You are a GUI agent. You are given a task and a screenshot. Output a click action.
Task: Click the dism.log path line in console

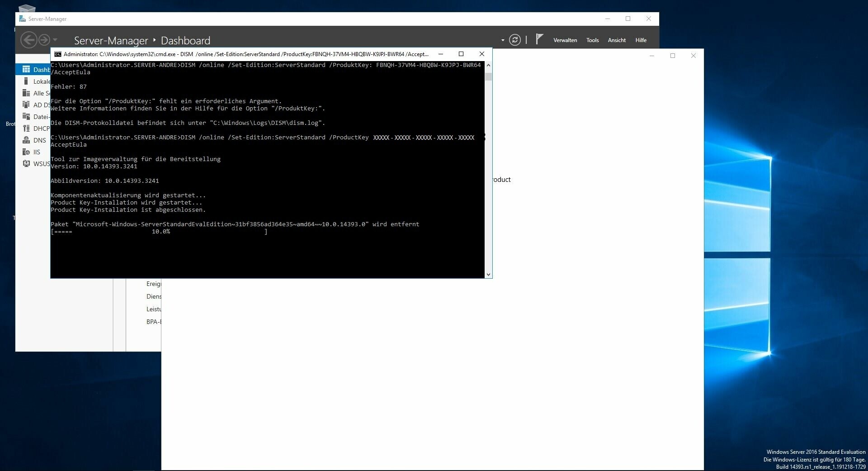[188, 123]
